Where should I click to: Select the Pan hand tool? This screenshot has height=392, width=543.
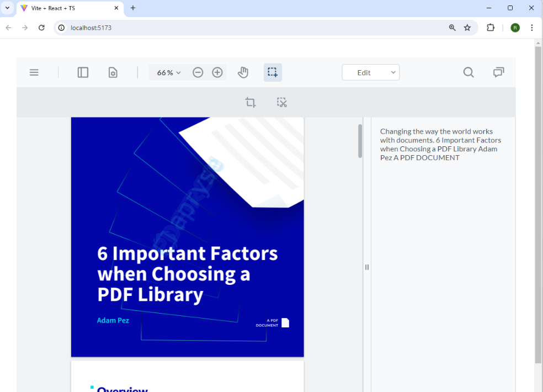[x=243, y=72]
